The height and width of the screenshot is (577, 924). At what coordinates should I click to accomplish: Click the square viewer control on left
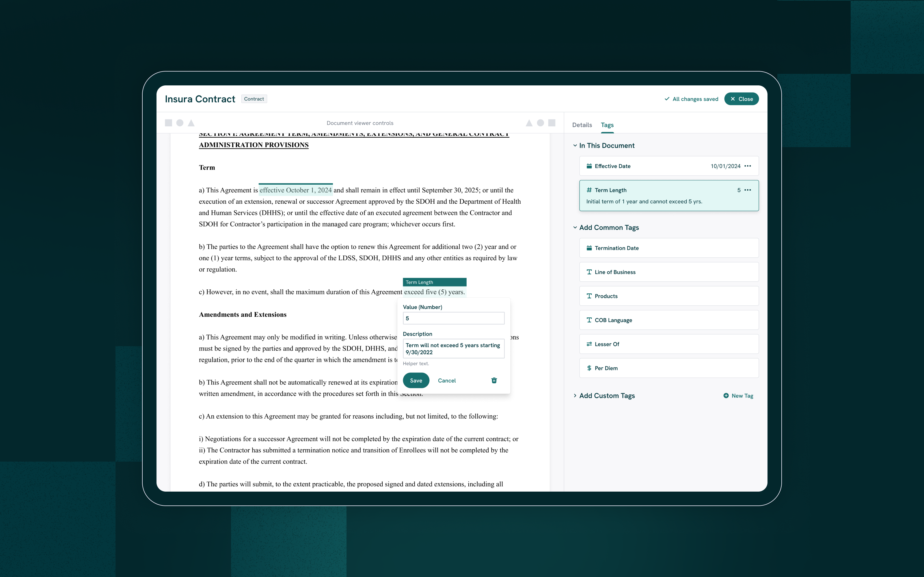coord(168,123)
